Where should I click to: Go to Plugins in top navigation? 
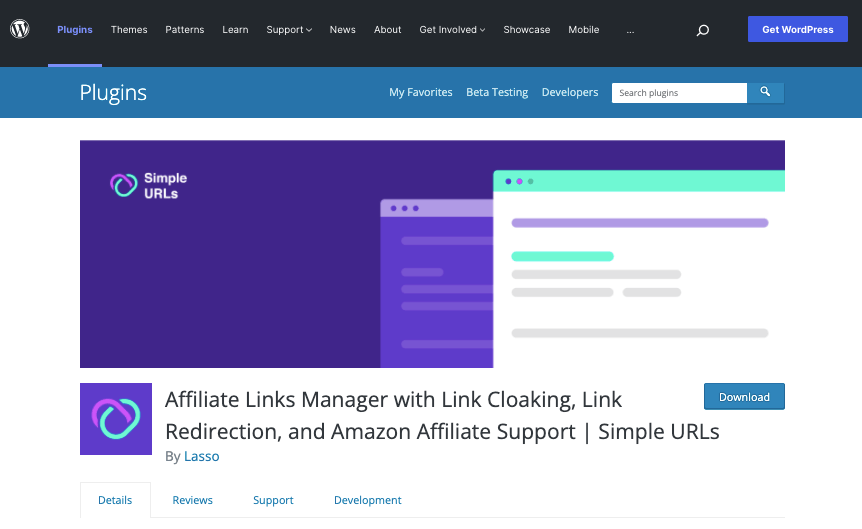coord(75,30)
